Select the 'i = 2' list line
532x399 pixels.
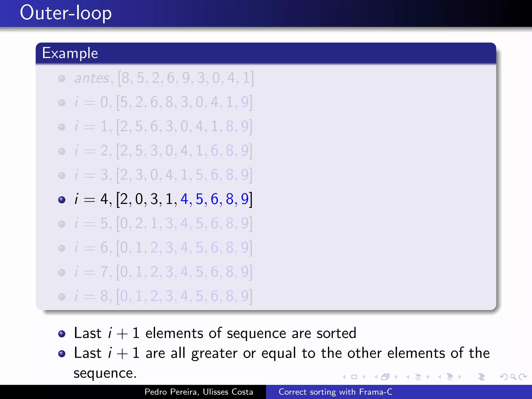(163, 151)
